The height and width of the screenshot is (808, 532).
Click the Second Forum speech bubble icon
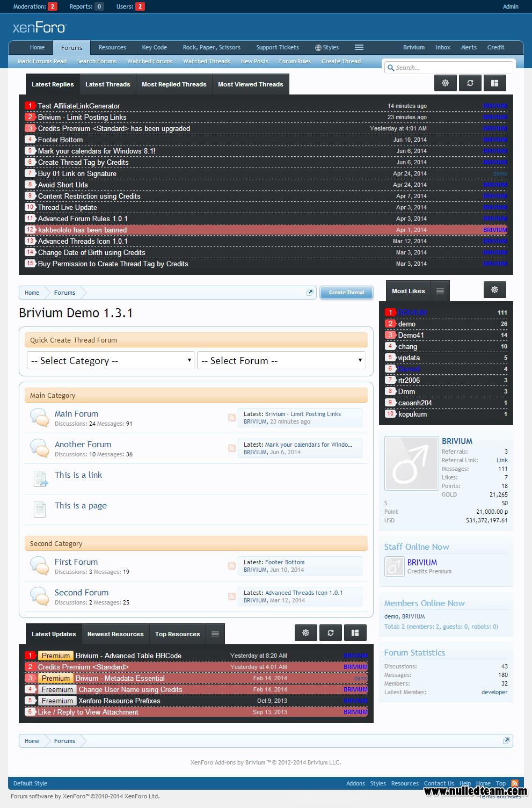tap(40, 596)
